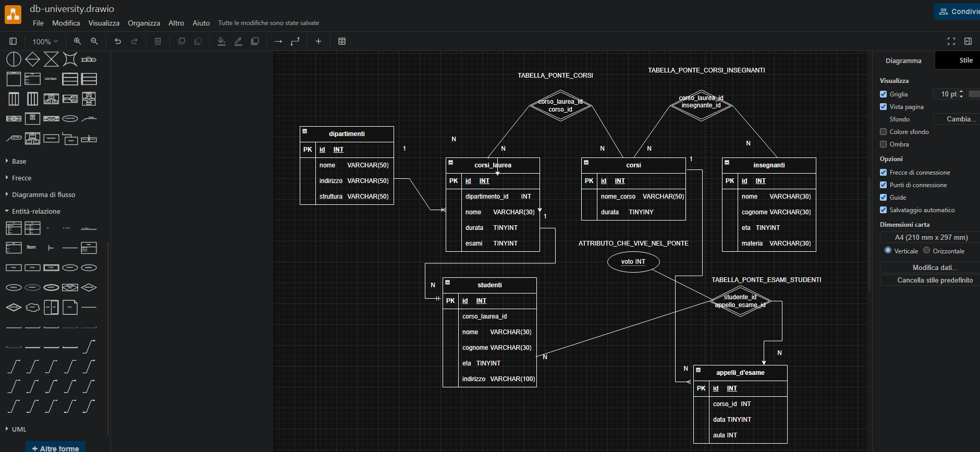
Task: Click the plus insert icon in toolbar
Action: (318, 41)
